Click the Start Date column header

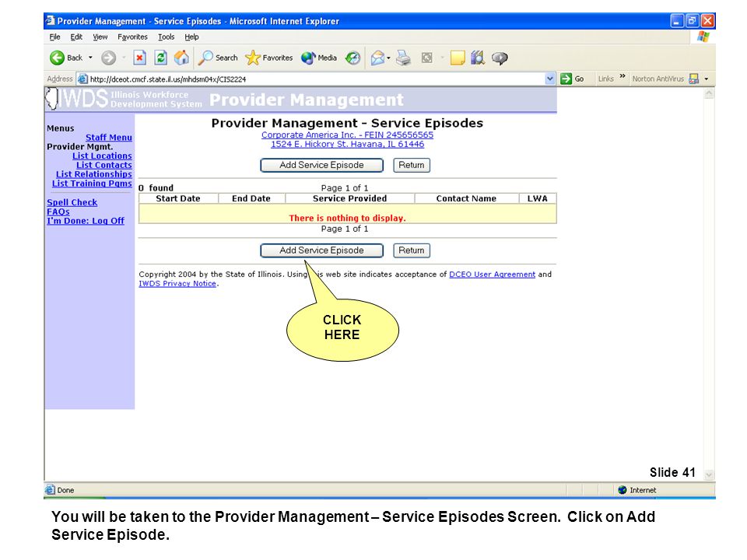[x=177, y=198]
